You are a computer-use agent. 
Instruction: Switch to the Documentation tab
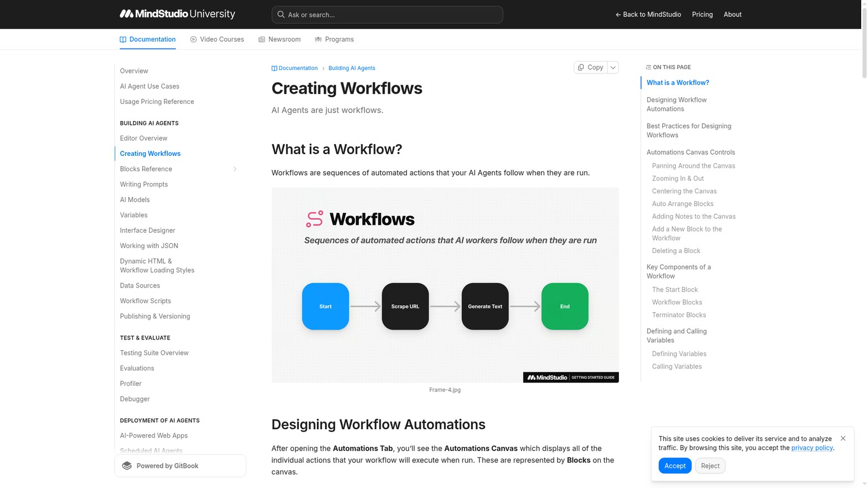pos(147,40)
